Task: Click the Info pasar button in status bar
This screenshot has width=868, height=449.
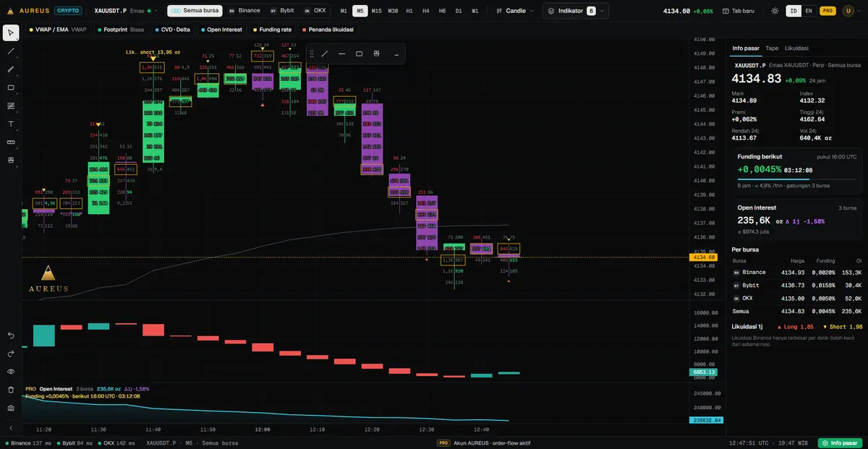Action: pos(840,442)
